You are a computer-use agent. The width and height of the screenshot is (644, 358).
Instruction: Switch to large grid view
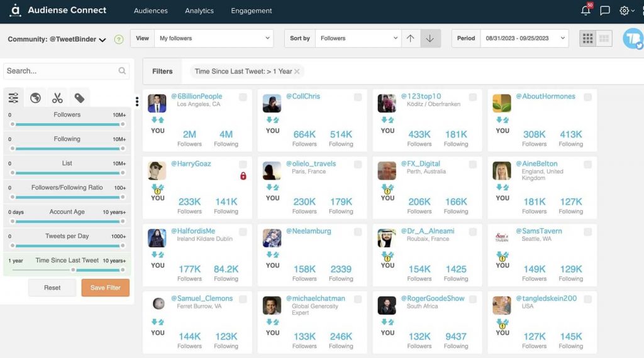coord(588,38)
